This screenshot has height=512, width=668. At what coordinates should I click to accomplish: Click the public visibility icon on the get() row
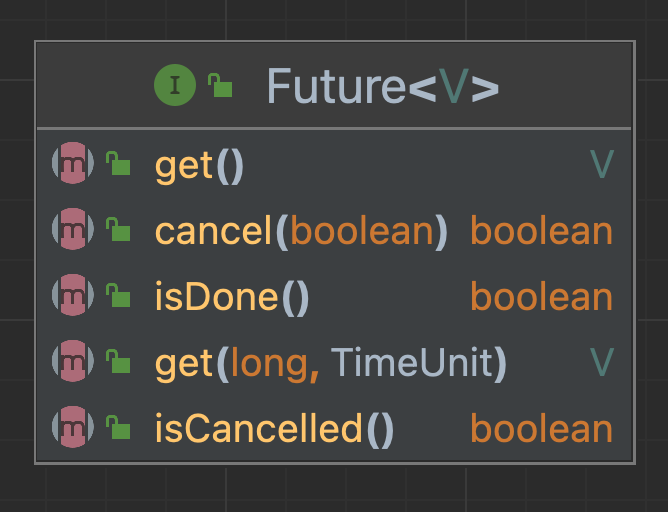point(118,163)
